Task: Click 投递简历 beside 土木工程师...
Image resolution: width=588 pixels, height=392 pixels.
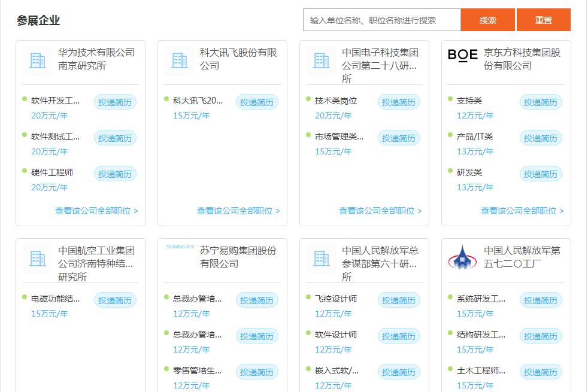Action: [x=540, y=372]
